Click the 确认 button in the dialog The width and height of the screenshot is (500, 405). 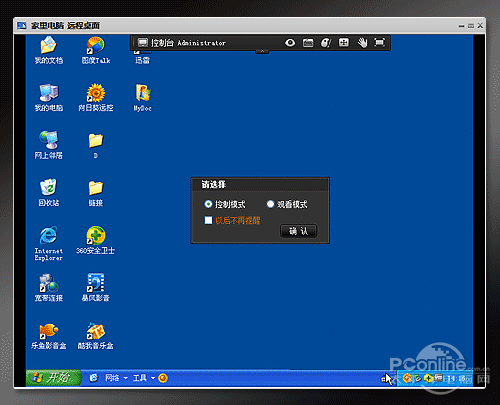click(x=298, y=231)
